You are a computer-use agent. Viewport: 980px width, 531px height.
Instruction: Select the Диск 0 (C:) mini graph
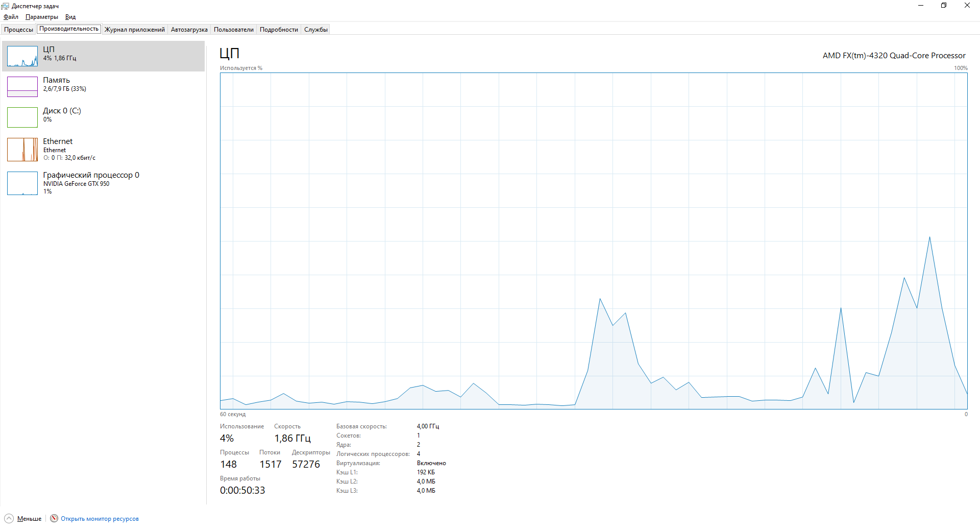[22, 117]
